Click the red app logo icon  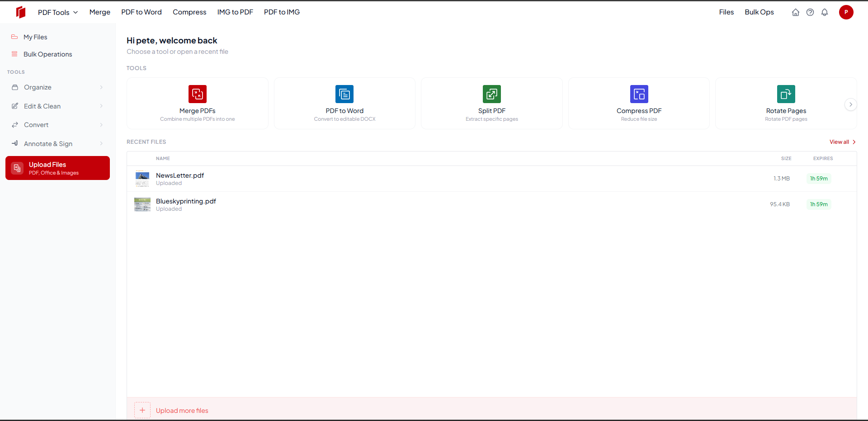click(21, 12)
